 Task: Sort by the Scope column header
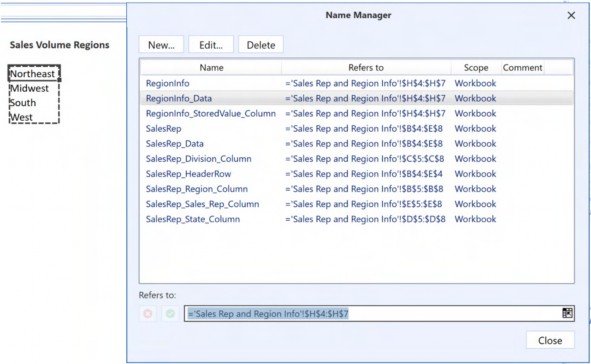(476, 68)
